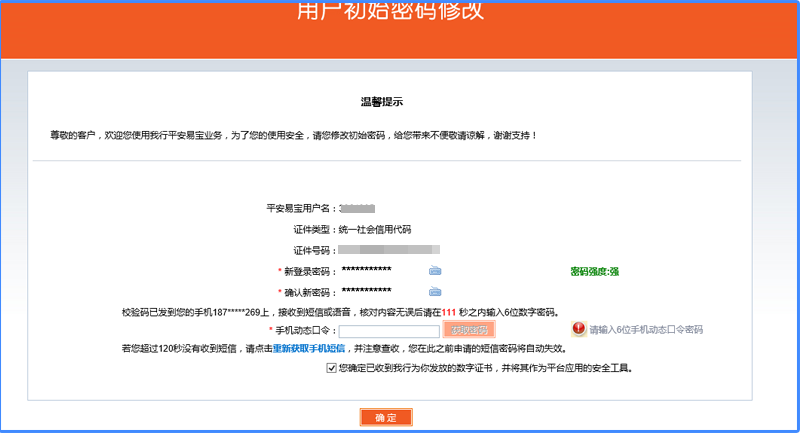
Task: Click the blurred 平安易宝用户名 value
Action: [357, 209]
